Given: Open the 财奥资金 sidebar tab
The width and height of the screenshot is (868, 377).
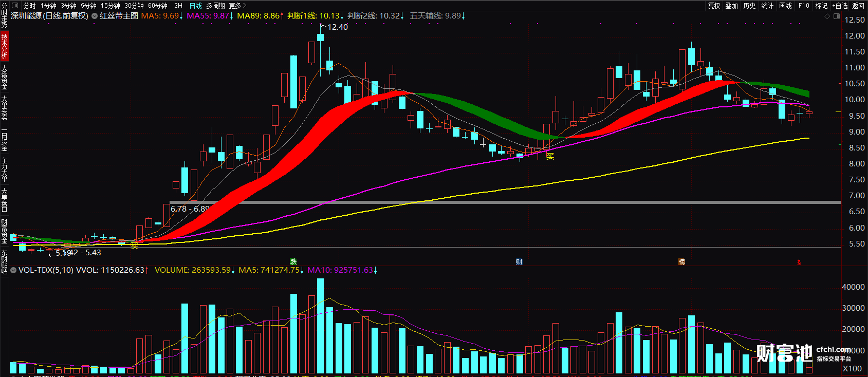Looking at the screenshot, I should (4, 231).
